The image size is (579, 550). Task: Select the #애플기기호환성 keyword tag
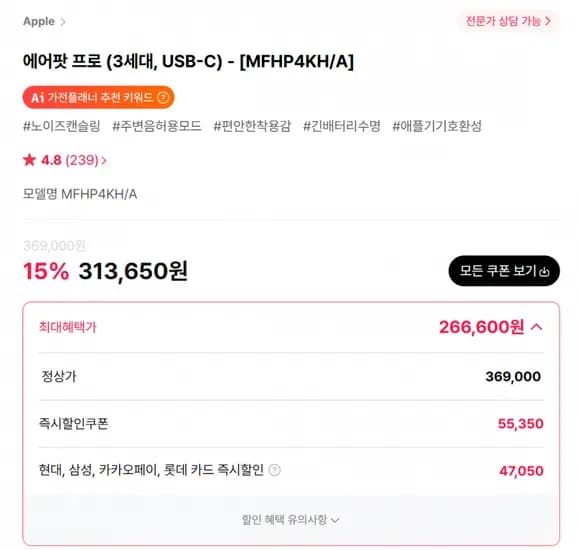tap(437, 126)
